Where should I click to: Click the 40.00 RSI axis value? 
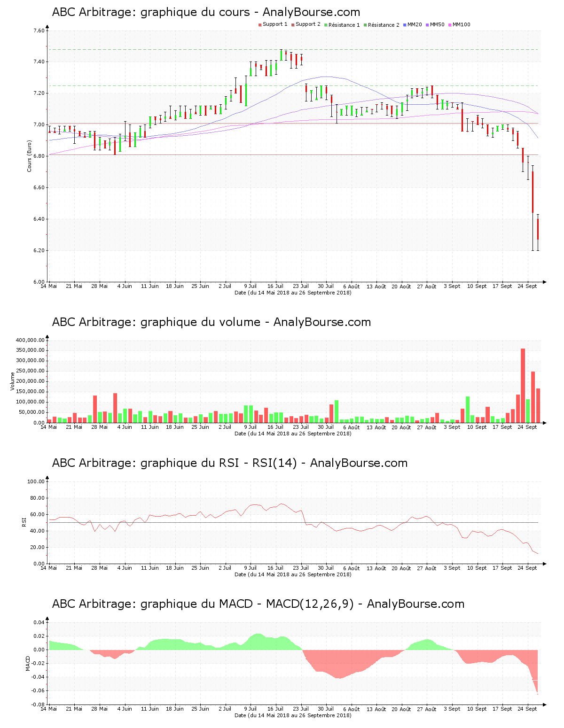click(37, 531)
